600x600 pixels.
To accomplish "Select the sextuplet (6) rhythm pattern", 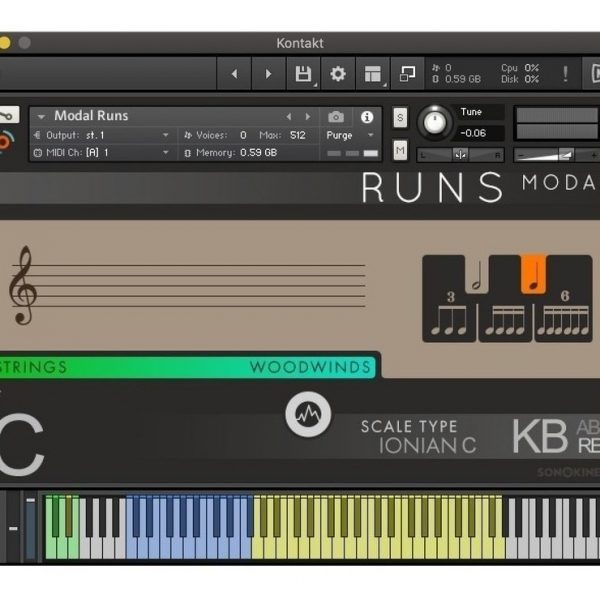I will click(563, 318).
